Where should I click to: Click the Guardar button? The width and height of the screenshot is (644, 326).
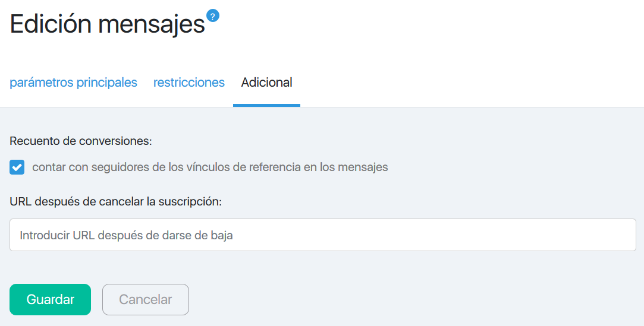50,299
